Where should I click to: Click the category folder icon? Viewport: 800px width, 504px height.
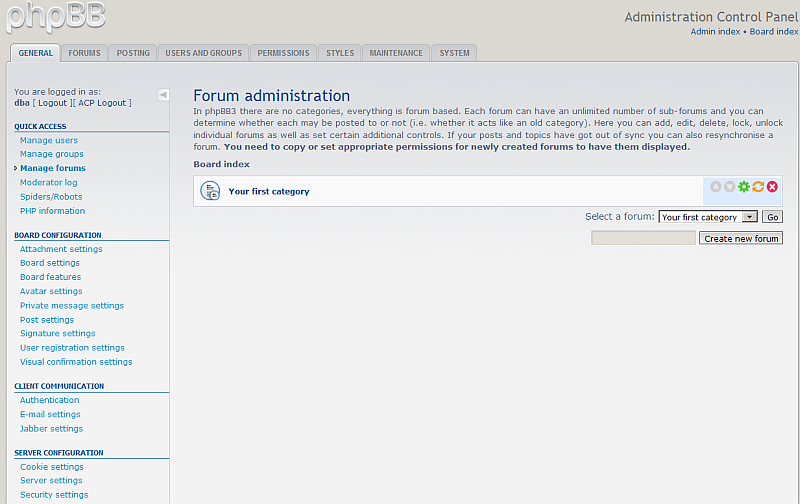(210, 191)
